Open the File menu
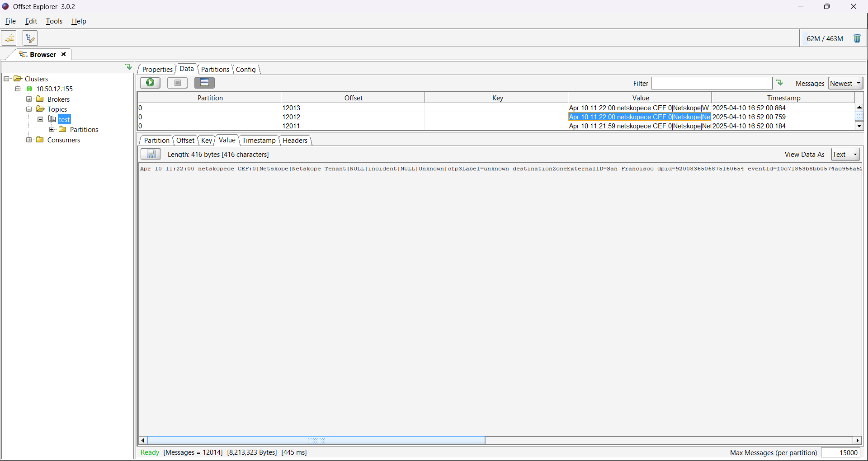 10,21
